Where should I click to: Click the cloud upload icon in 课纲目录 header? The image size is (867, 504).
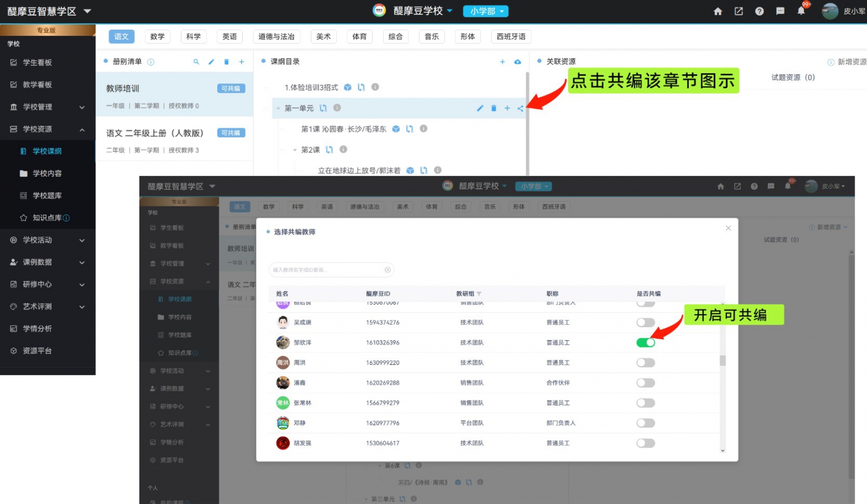pos(517,62)
